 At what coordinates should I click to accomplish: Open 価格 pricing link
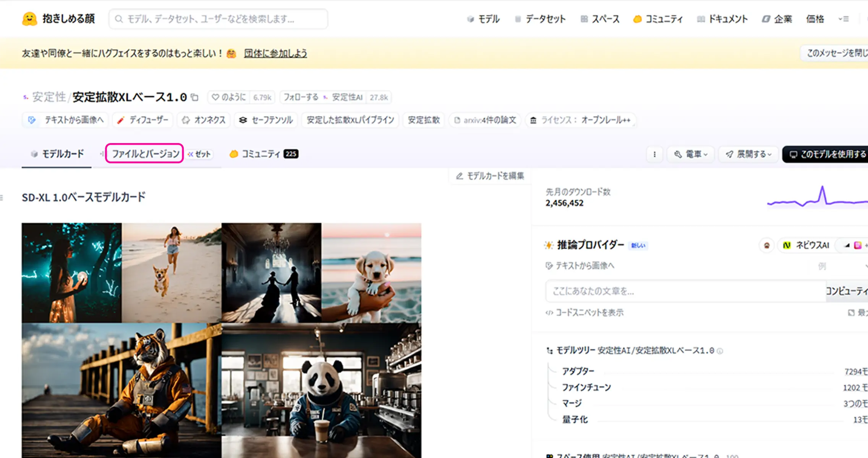point(815,19)
